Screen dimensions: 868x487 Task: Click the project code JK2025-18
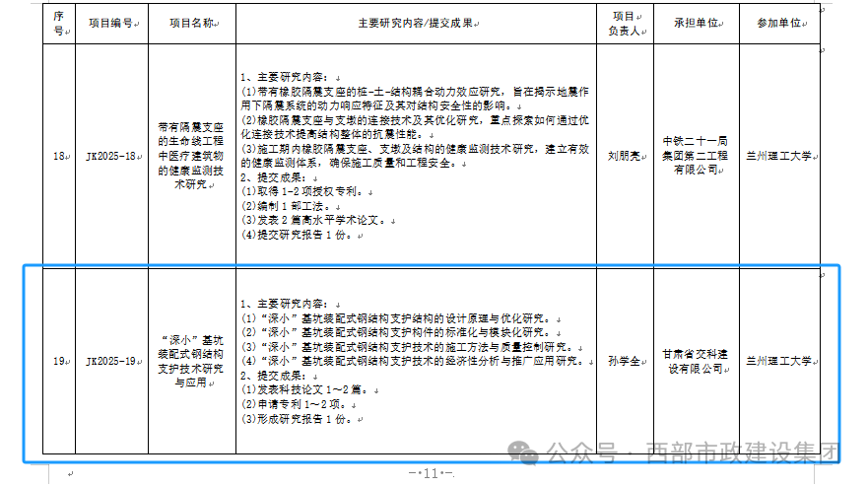tap(111, 156)
